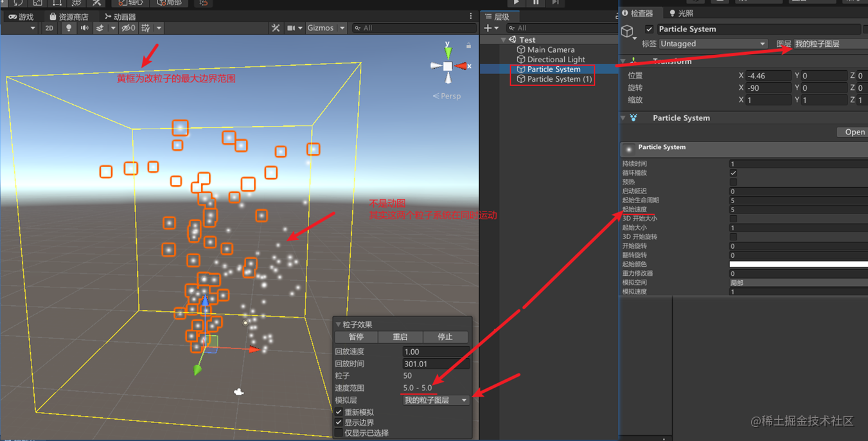Click the 回放速度 1.00 input field
Viewport: 868px width, 441px height.
(x=436, y=352)
